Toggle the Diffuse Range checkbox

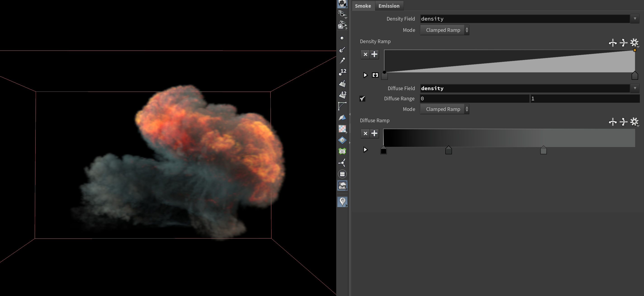click(362, 99)
